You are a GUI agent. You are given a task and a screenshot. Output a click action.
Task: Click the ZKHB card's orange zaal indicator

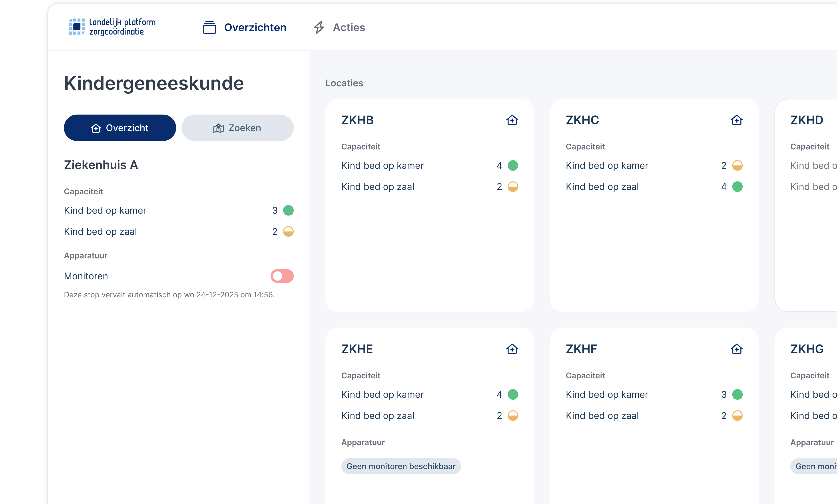point(513,187)
